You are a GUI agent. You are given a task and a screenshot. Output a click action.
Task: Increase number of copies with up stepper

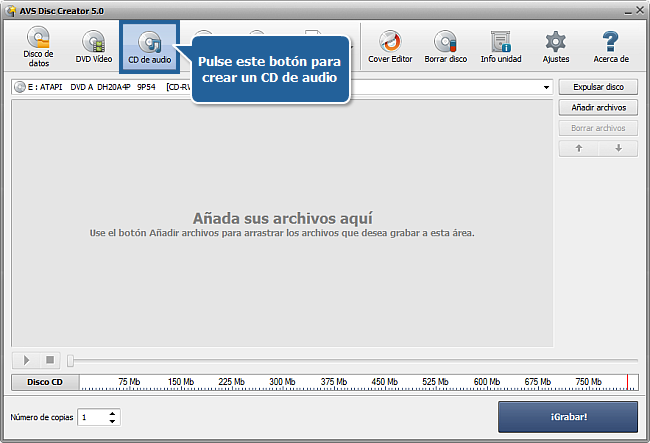(x=112, y=414)
